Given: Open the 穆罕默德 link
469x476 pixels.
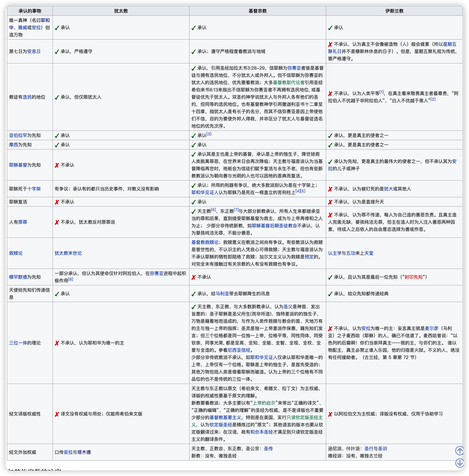Looking at the screenshot, I should [x=18, y=277].
